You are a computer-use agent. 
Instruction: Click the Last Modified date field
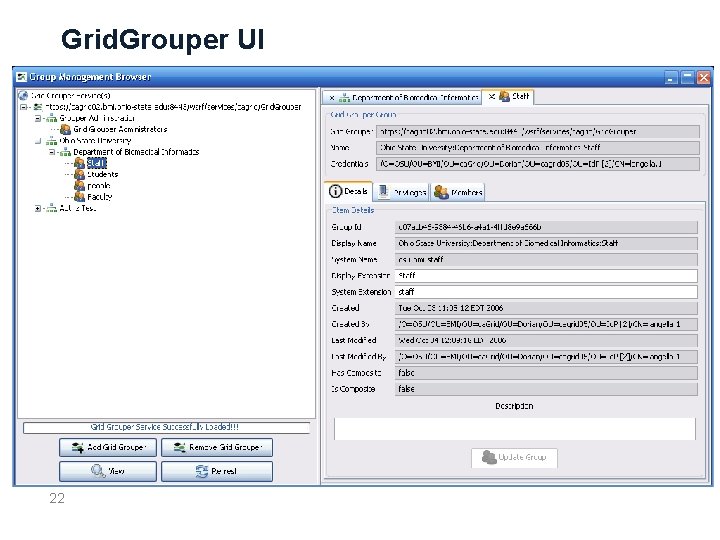(x=546, y=340)
